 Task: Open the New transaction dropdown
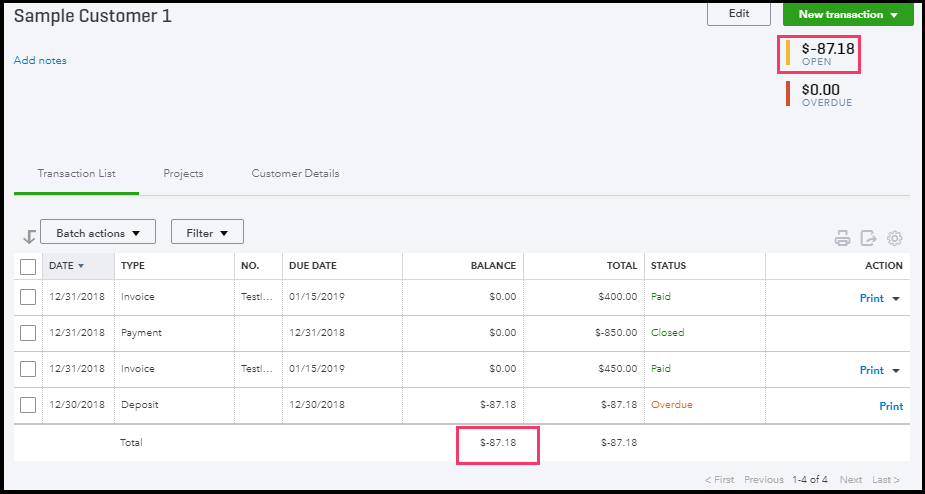pyautogui.click(x=848, y=14)
